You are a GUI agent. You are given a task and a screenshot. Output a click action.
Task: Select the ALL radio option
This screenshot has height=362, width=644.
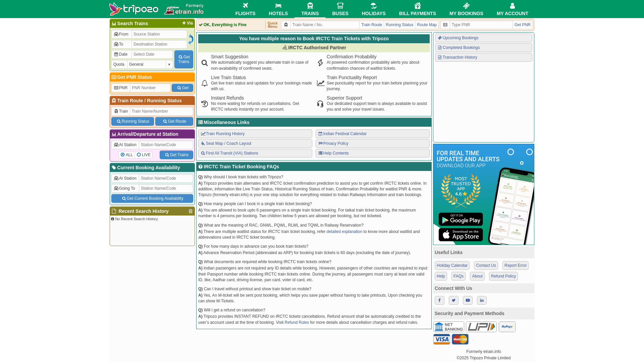pos(126,155)
